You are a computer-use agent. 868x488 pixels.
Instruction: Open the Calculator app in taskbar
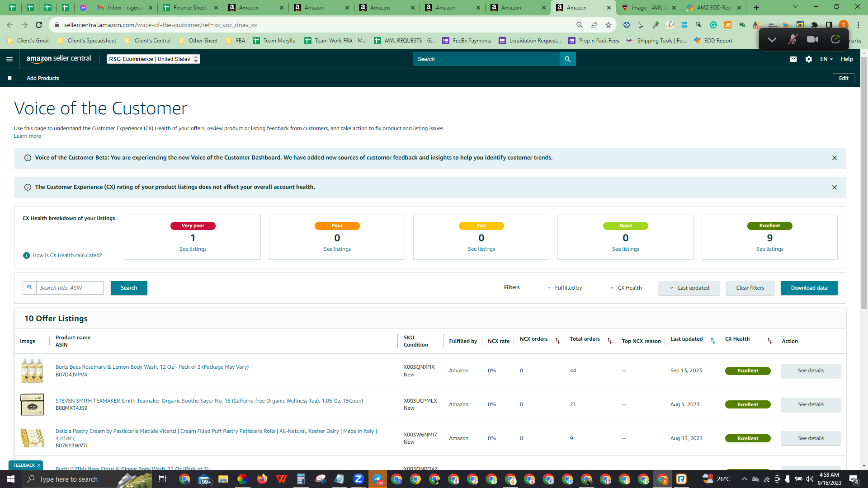(301, 479)
